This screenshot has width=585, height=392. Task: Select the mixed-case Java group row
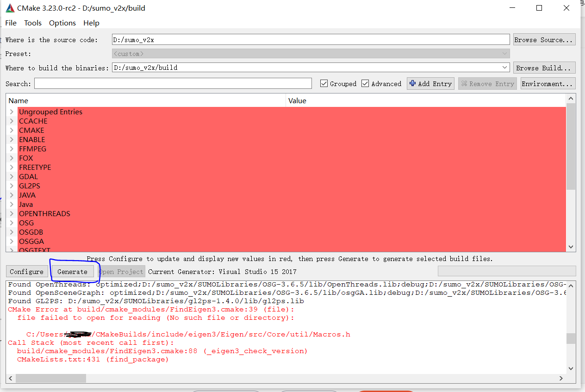point(292,205)
